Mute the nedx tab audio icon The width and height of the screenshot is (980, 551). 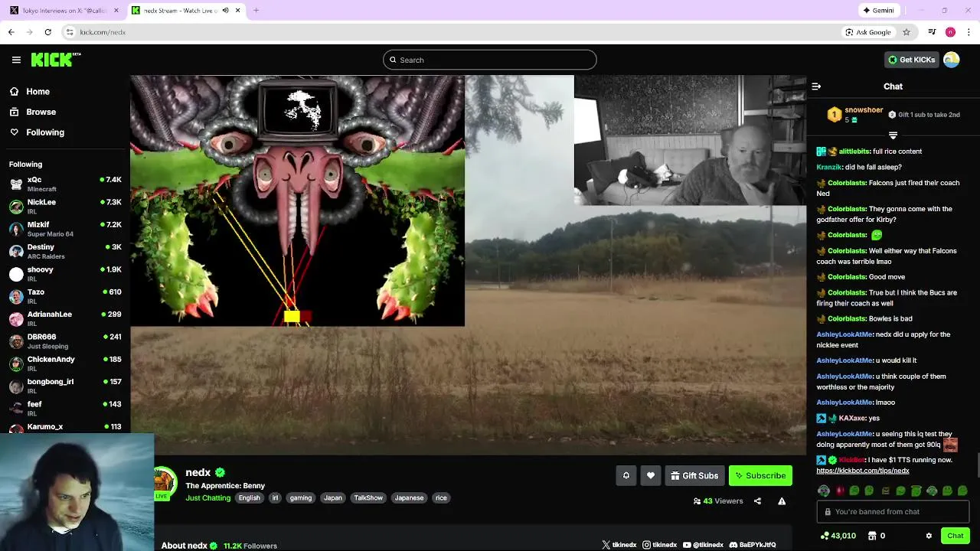[x=225, y=11]
